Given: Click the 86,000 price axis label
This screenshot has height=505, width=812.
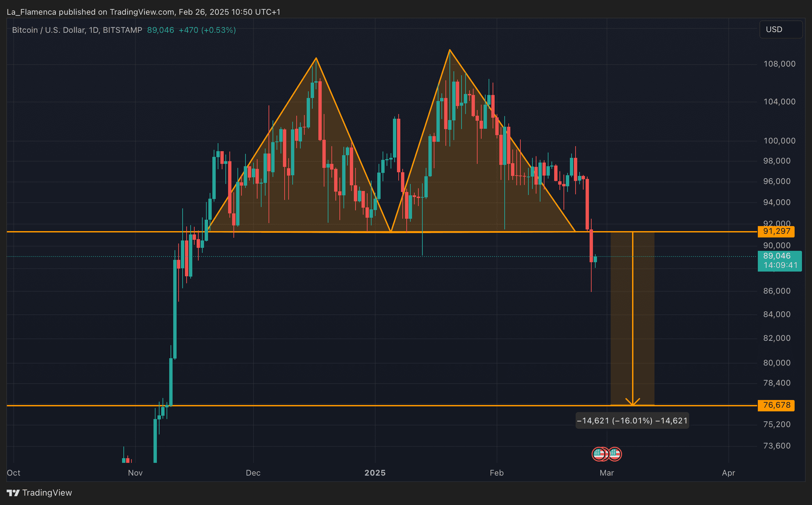Looking at the screenshot, I should point(777,291).
